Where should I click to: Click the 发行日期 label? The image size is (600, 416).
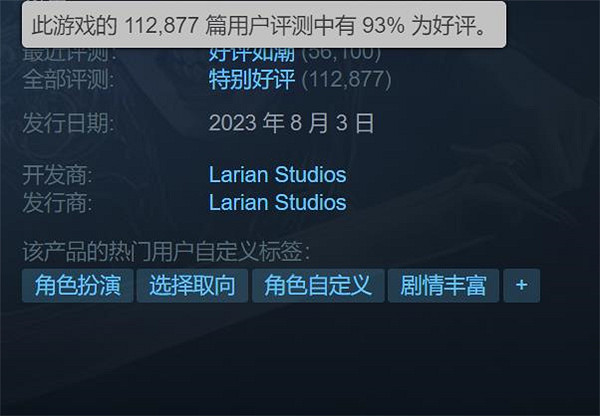[x=68, y=123]
